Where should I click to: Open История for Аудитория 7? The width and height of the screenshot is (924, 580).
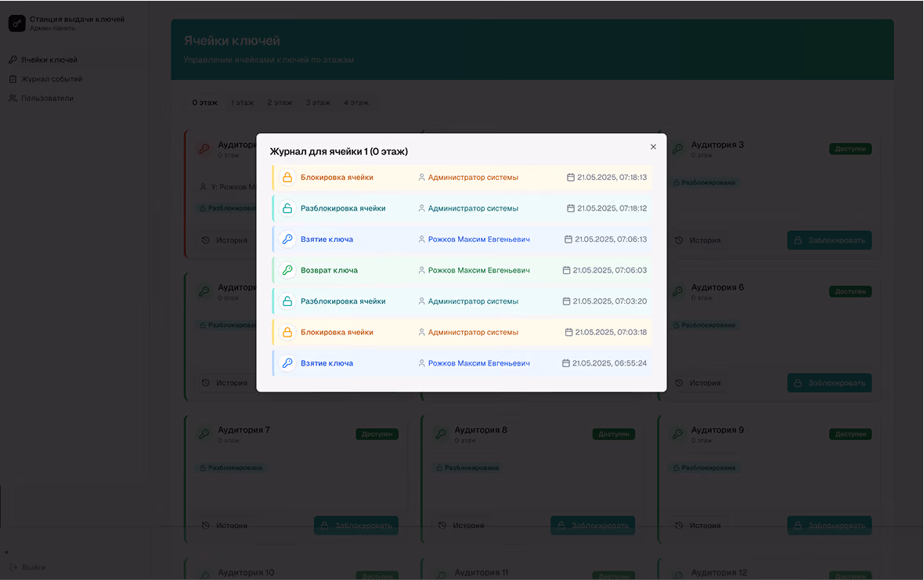pos(225,525)
